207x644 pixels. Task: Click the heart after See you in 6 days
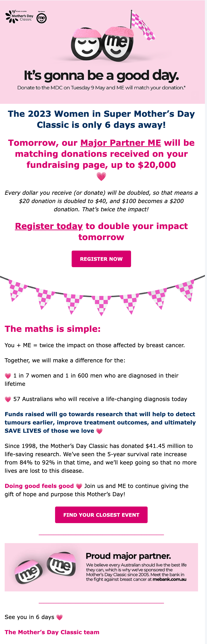60,617
